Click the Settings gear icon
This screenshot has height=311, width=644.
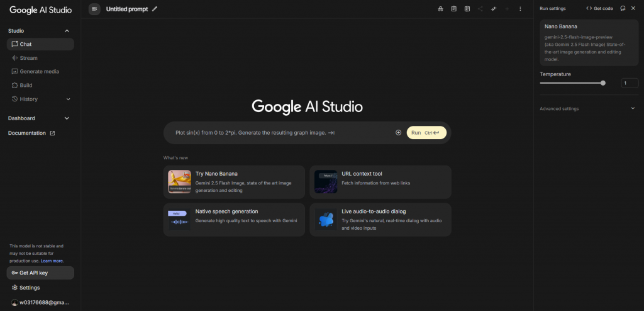pos(15,288)
